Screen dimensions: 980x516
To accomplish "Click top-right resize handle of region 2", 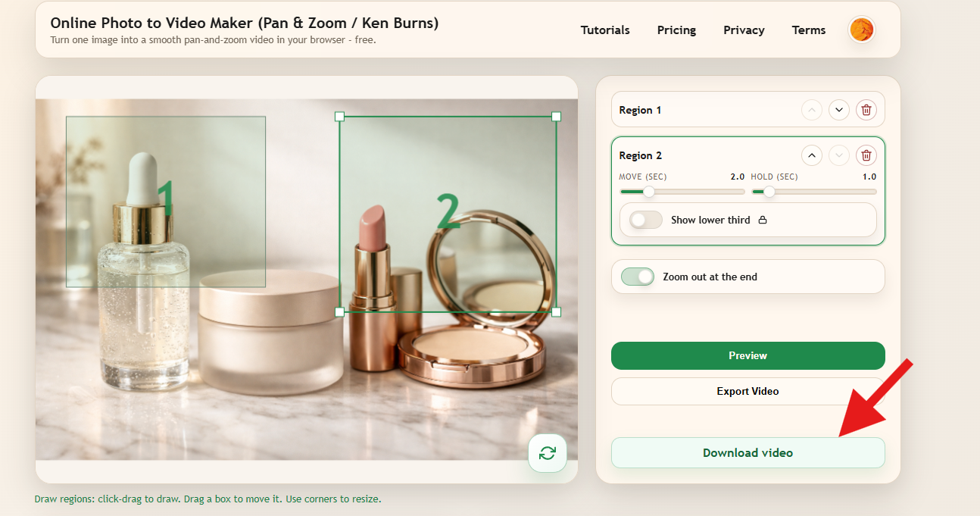I will pyautogui.click(x=556, y=117).
